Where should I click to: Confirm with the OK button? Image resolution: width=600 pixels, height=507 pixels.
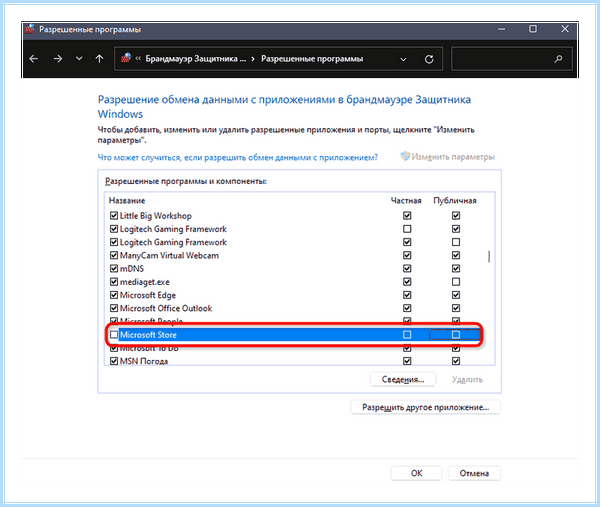(x=416, y=473)
